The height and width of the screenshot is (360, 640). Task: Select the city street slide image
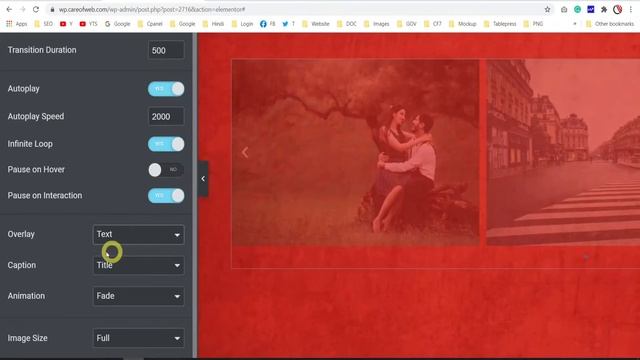pos(563,153)
